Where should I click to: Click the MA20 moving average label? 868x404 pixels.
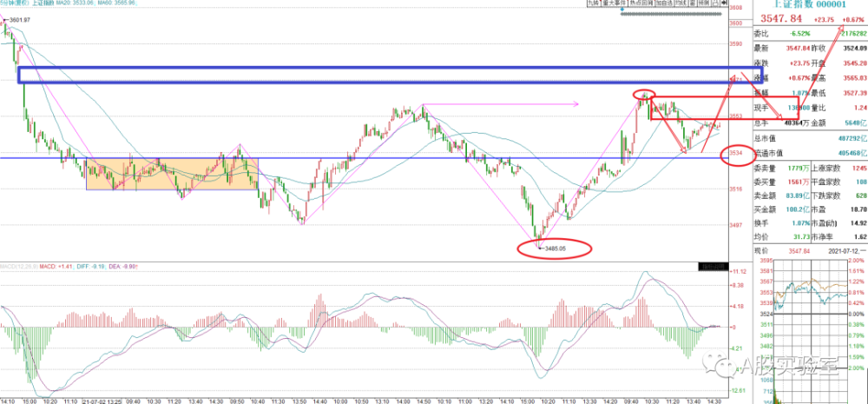point(74,3)
